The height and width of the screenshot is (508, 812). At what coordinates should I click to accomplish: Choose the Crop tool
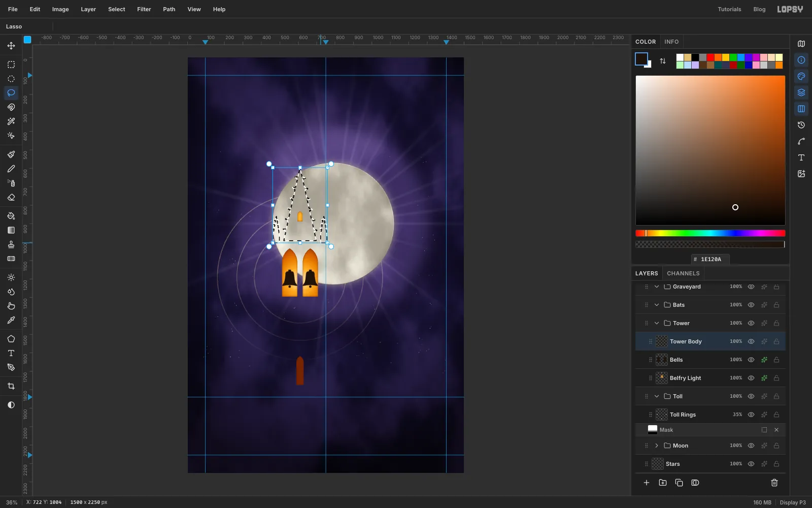pyautogui.click(x=11, y=386)
